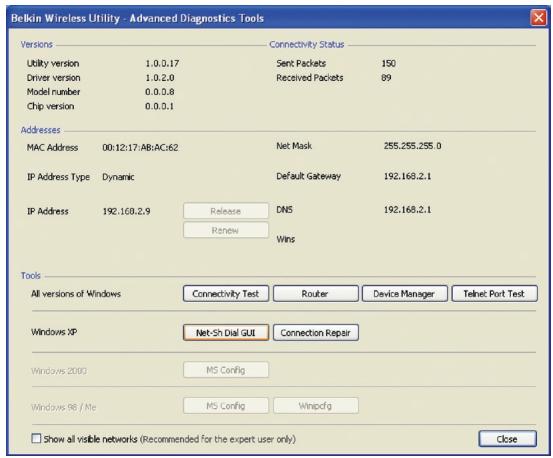Click the Windows 2000 MS Config button
The width and height of the screenshot is (553, 458).
tap(226, 370)
